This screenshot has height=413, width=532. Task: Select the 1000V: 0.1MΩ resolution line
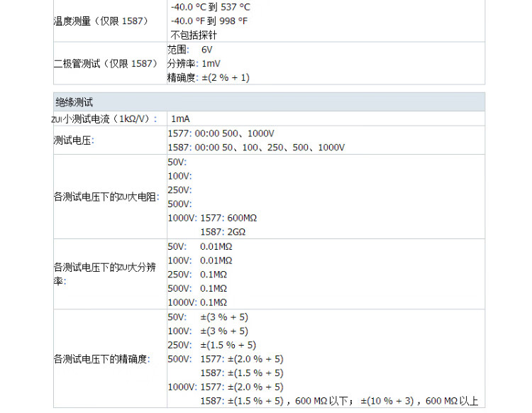(x=197, y=302)
